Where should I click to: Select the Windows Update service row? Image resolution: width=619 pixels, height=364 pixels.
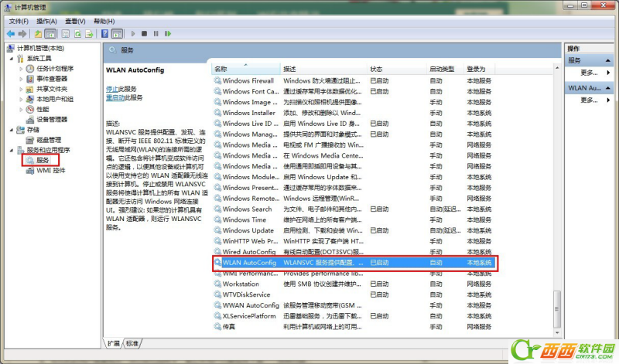[354, 230]
